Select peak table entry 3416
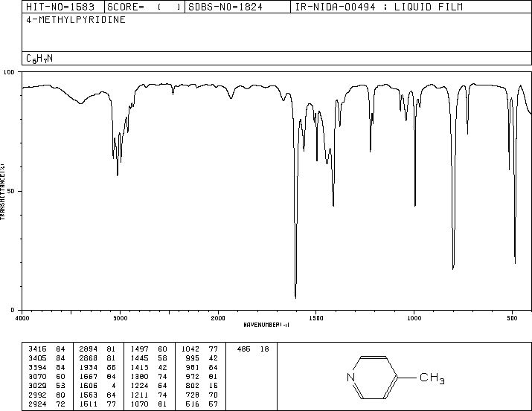 click(x=37, y=349)
